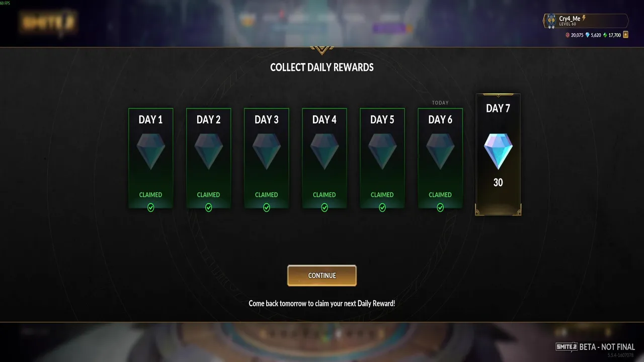Click the Day 4 claimed checkmark

tap(325, 207)
